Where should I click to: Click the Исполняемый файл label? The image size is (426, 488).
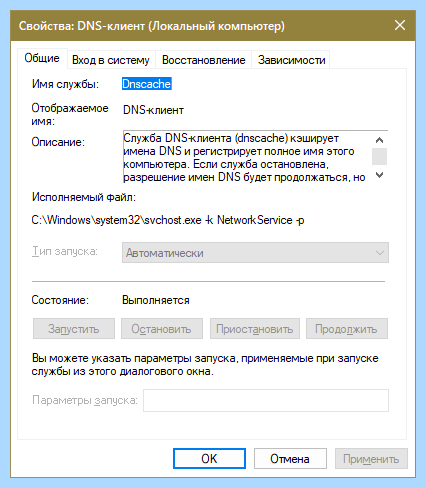[x=84, y=197]
